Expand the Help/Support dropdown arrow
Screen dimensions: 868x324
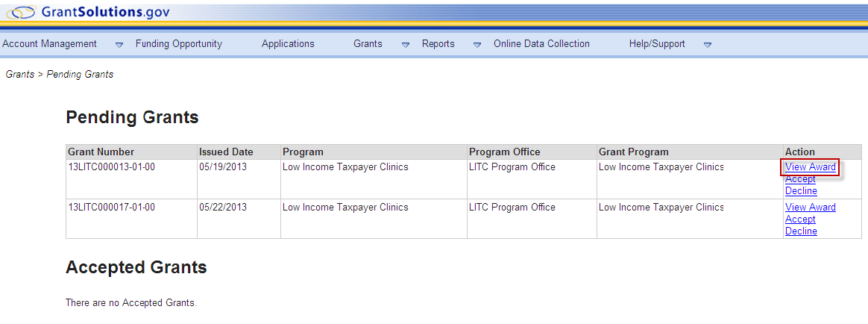(x=708, y=45)
